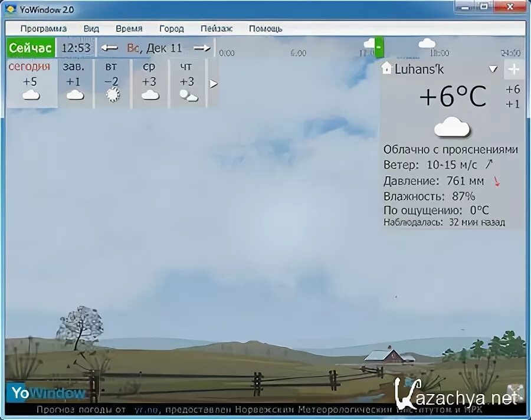The height and width of the screenshot is (420, 531).
Task: Click Наблюдалась: 32 мин назад text
Action: click(444, 222)
